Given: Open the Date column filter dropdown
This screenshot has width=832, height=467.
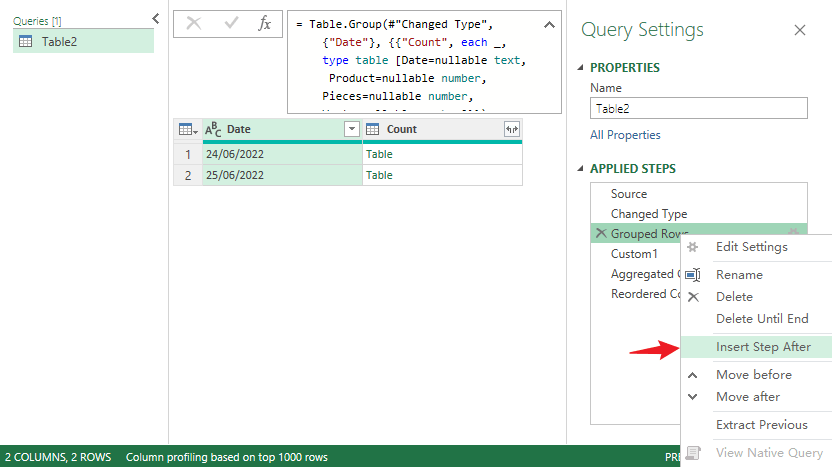Looking at the screenshot, I should (352, 129).
